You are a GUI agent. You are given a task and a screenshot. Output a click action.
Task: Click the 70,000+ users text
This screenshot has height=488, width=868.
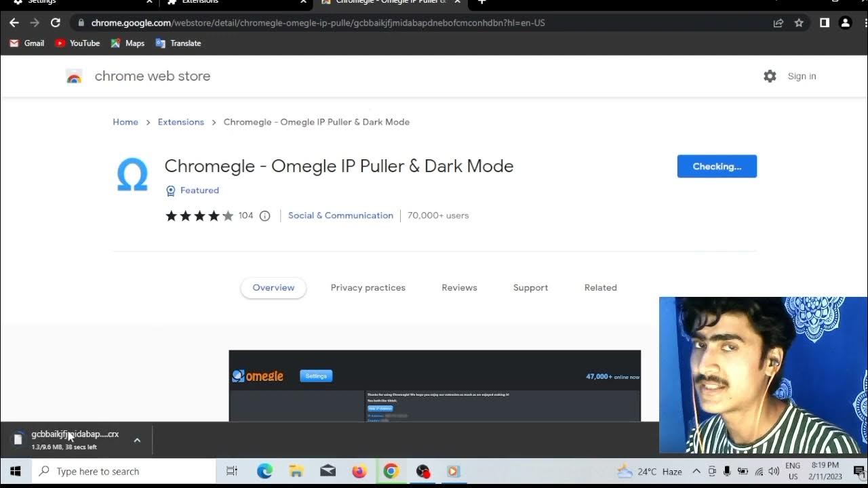(438, 216)
